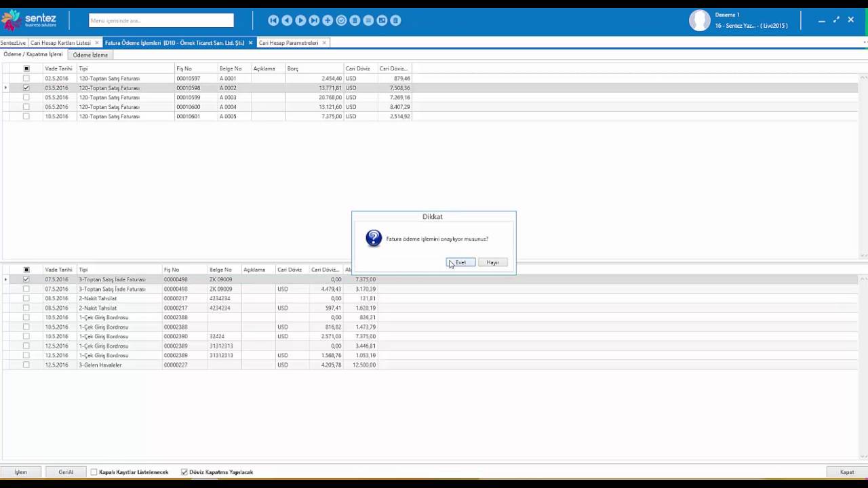Close the Cari Hesap Kartları Listesi tab
Screen dimensions: 868x488
[x=97, y=43]
